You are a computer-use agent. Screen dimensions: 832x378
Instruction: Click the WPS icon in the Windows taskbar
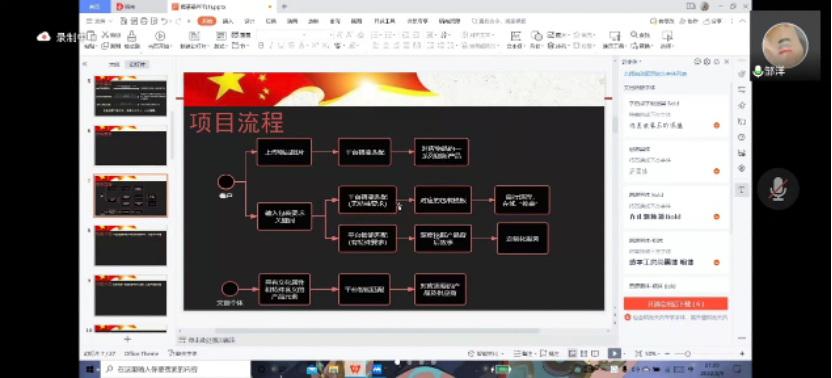(x=354, y=369)
